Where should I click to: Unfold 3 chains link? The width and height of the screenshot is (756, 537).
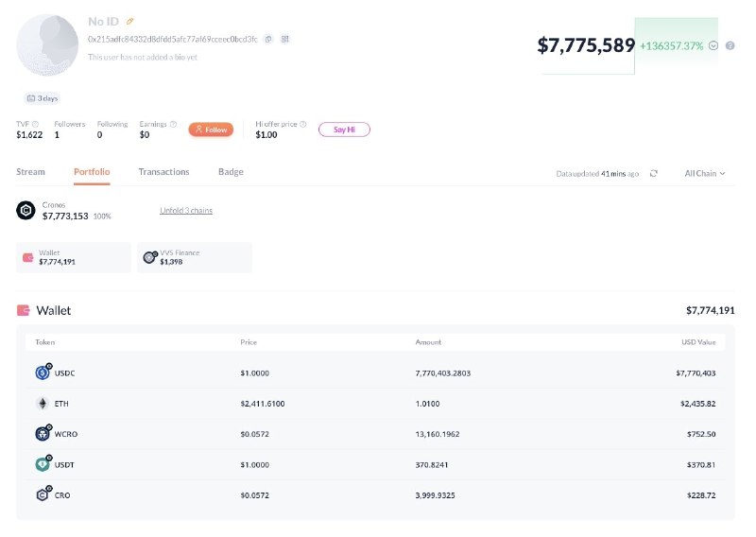(x=186, y=211)
